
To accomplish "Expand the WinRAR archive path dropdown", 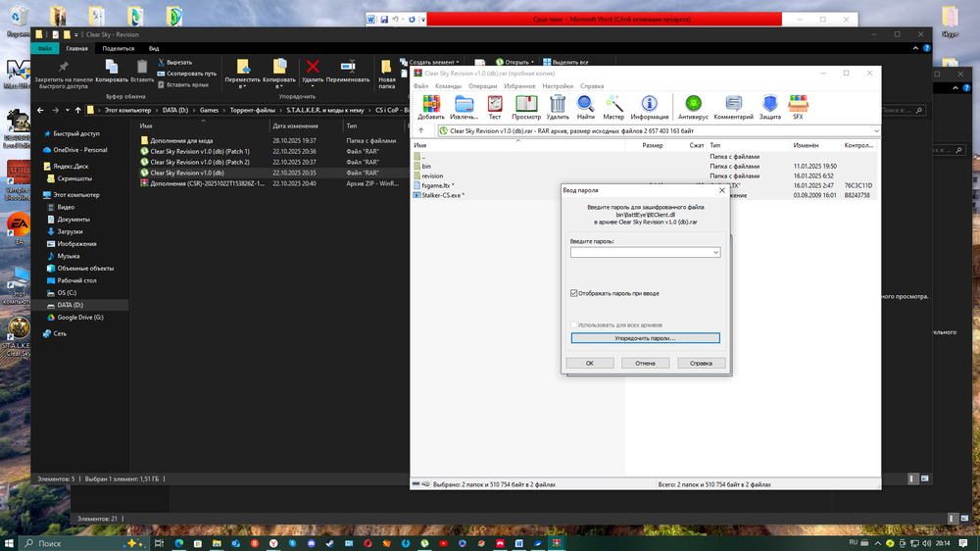I will (875, 130).
